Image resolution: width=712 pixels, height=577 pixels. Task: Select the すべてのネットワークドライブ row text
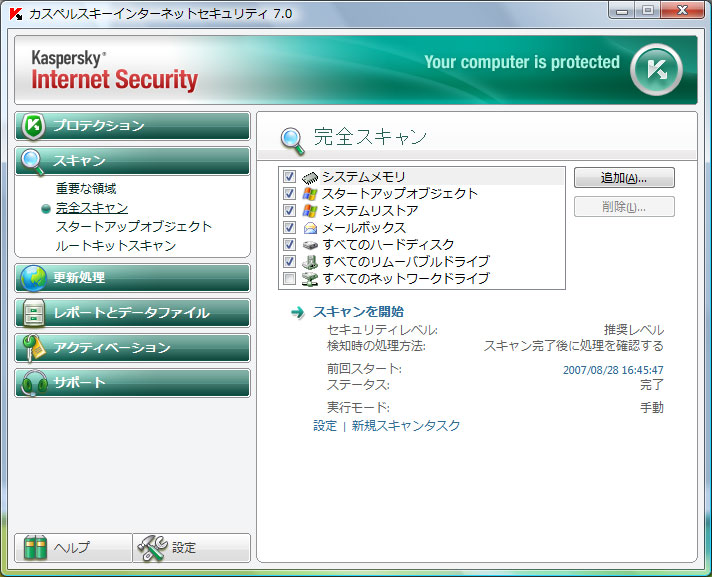tap(406, 278)
